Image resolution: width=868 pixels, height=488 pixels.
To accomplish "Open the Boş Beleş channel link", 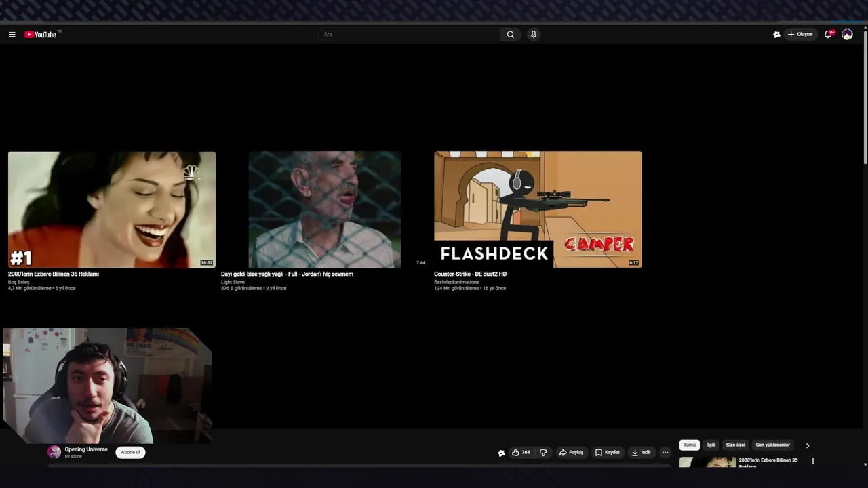I will (x=19, y=282).
